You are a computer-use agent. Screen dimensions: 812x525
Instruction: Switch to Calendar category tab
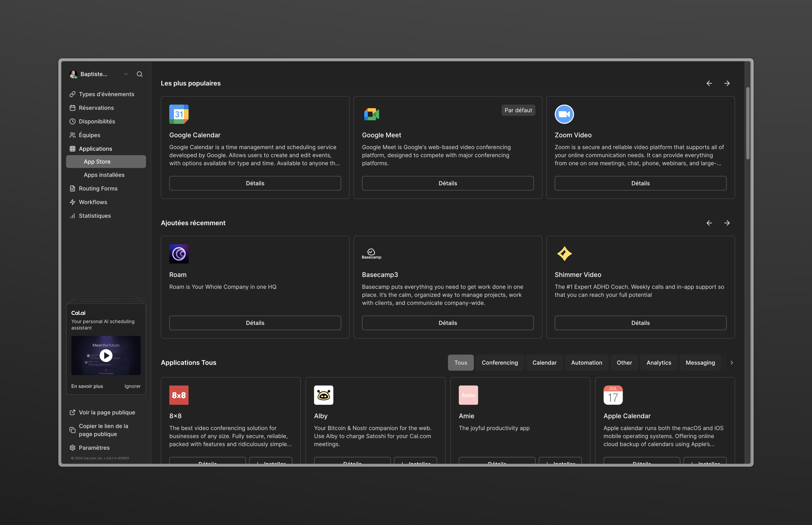pos(544,363)
